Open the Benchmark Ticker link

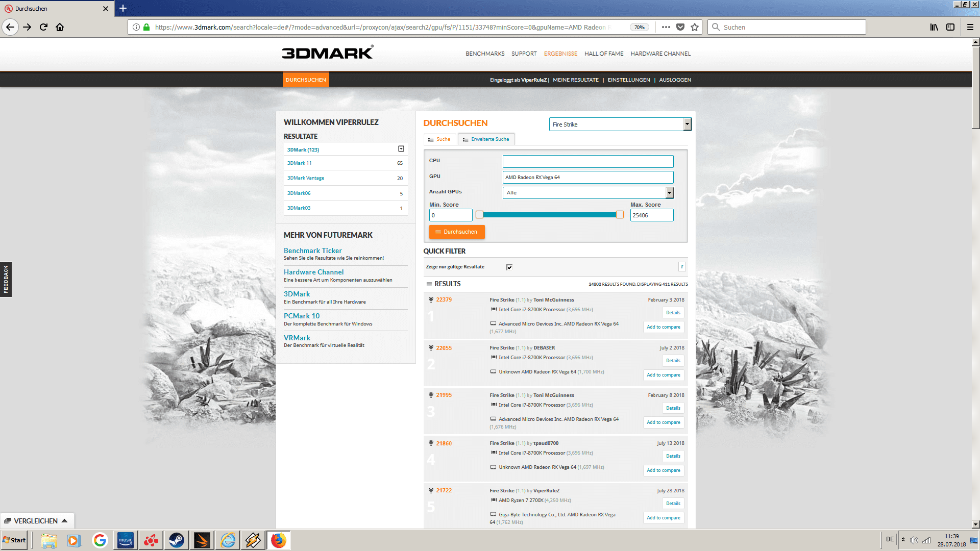pyautogui.click(x=313, y=251)
